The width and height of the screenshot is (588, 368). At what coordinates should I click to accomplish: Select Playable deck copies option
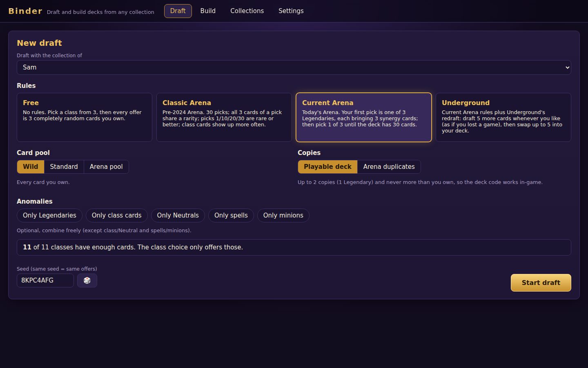coord(327,167)
